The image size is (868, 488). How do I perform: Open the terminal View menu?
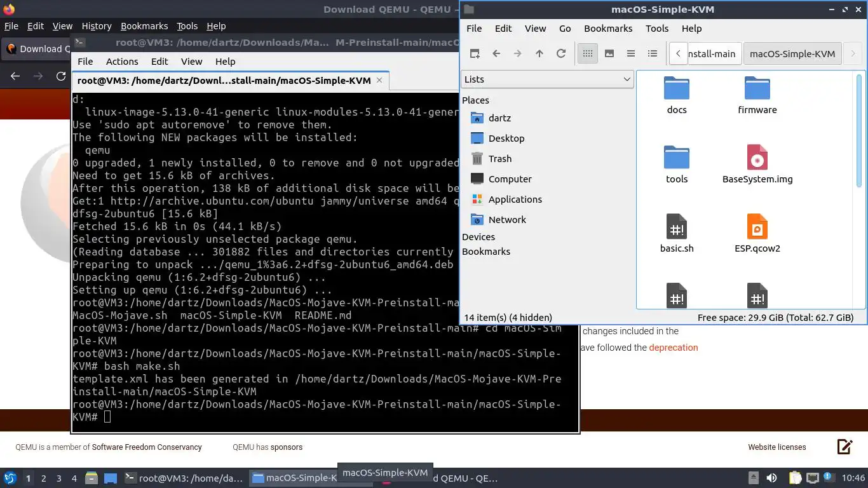coord(191,62)
